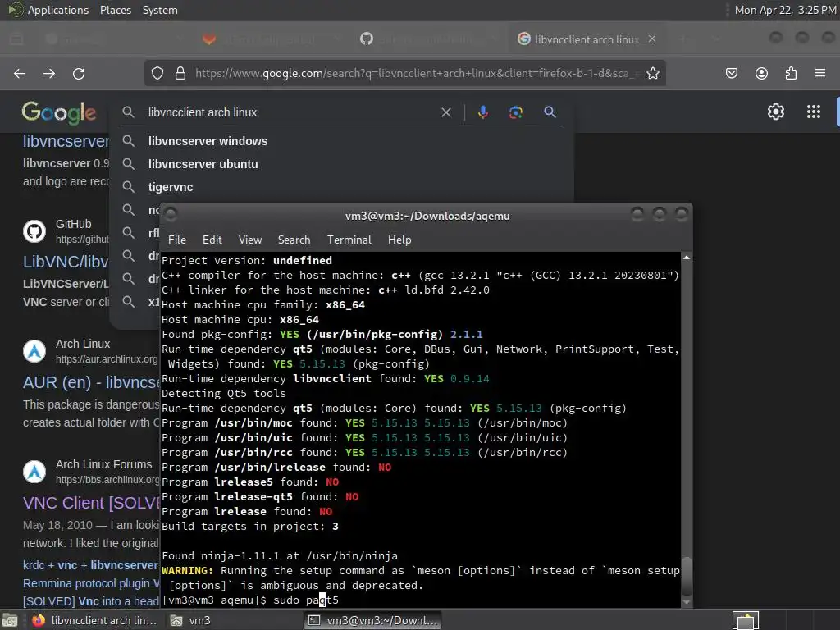Image resolution: width=840 pixels, height=630 pixels.
Task: Open the new tab plus button
Action: (x=682, y=39)
